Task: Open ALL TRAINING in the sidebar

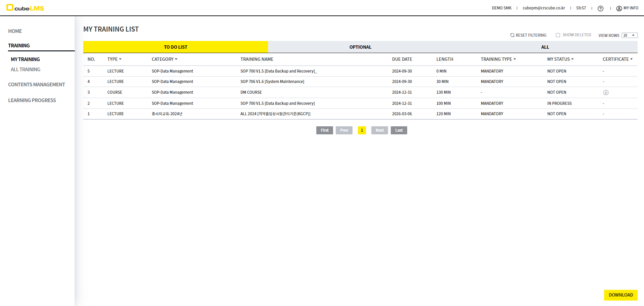Action: [x=25, y=70]
